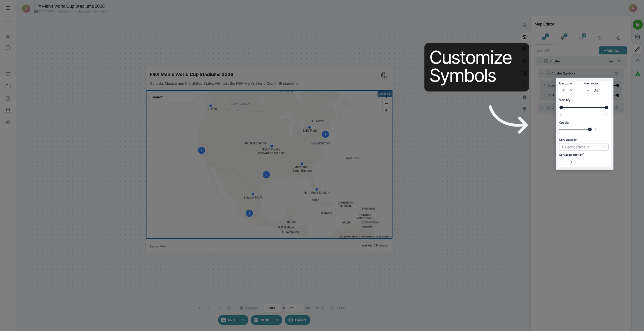The image size is (644, 331).
Task: Open the user avatar at top right
Action: coord(633,8)
